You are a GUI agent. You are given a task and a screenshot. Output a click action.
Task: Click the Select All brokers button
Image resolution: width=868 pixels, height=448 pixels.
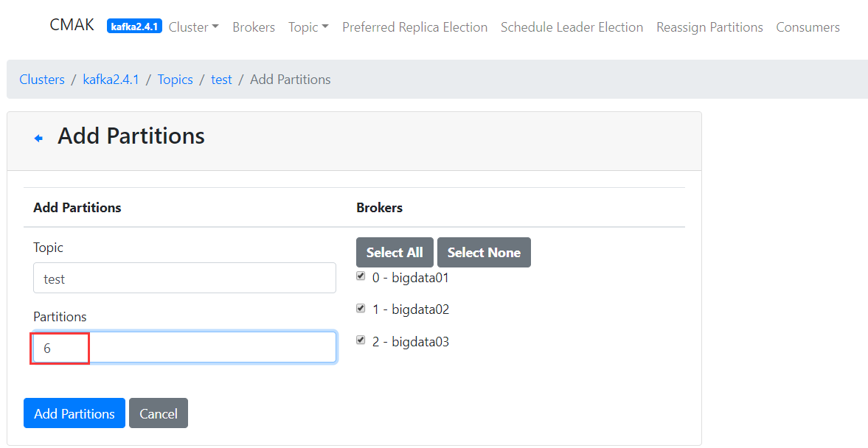click(x=395, y=253)
